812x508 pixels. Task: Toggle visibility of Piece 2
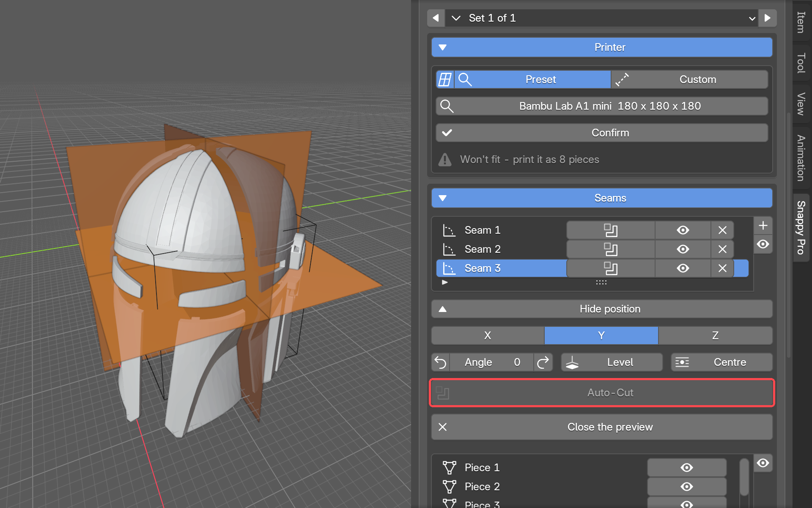(x=687, y=486)
